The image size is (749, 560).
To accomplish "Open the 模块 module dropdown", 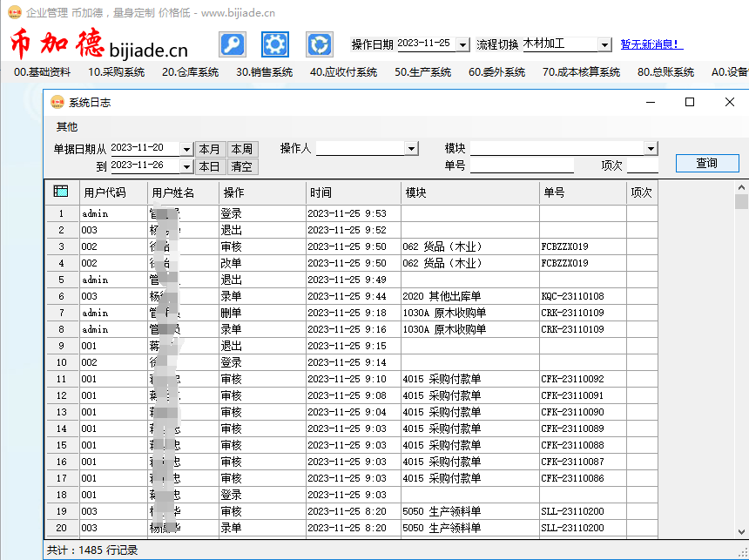I will click(x=651, y=149).
